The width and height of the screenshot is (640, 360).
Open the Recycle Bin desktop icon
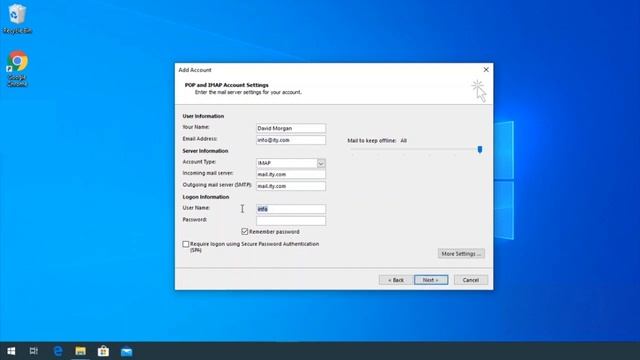pos(17,19)
